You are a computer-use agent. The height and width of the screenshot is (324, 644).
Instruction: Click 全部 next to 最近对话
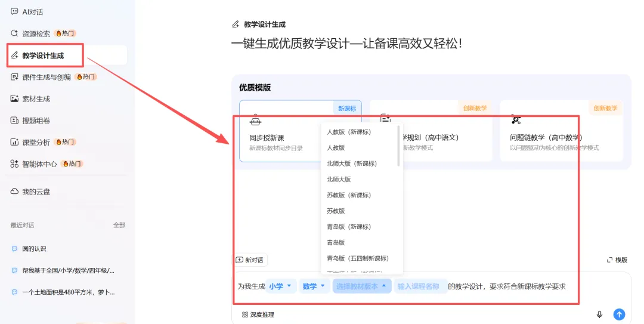pos(119,225)
